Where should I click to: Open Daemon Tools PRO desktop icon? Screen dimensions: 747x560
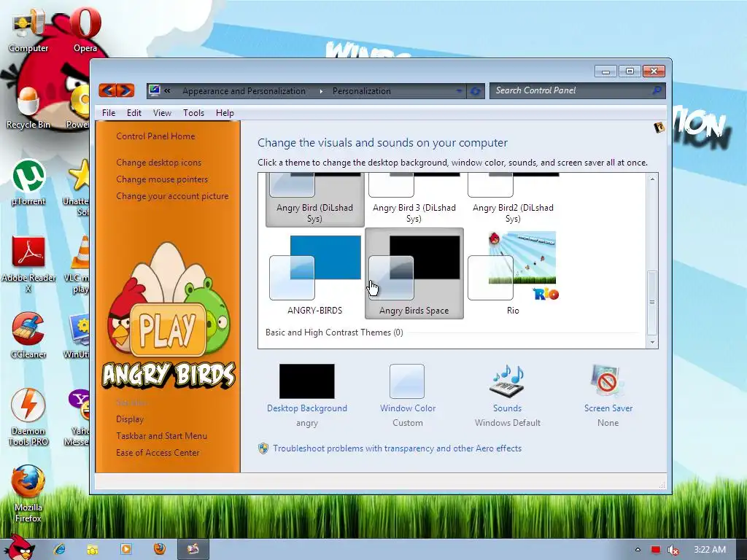click(x=28, y=418)
